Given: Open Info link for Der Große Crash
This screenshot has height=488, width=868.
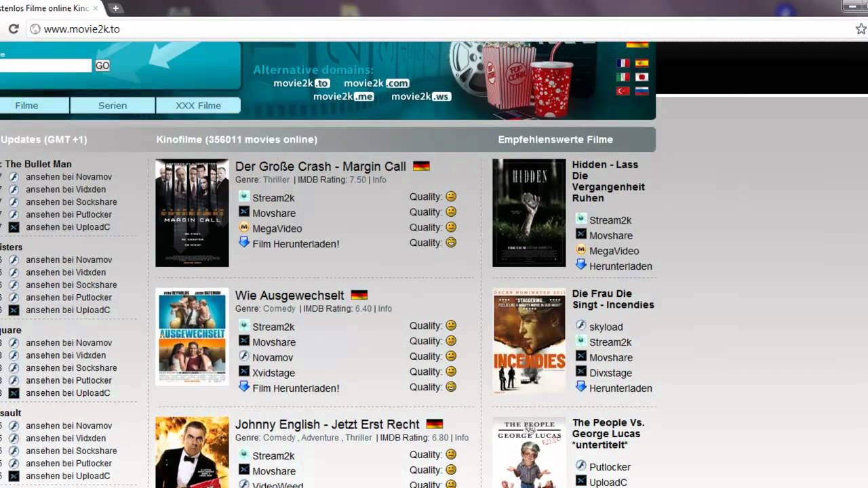Looking at the screenshot, I should [x=379, y=180].
